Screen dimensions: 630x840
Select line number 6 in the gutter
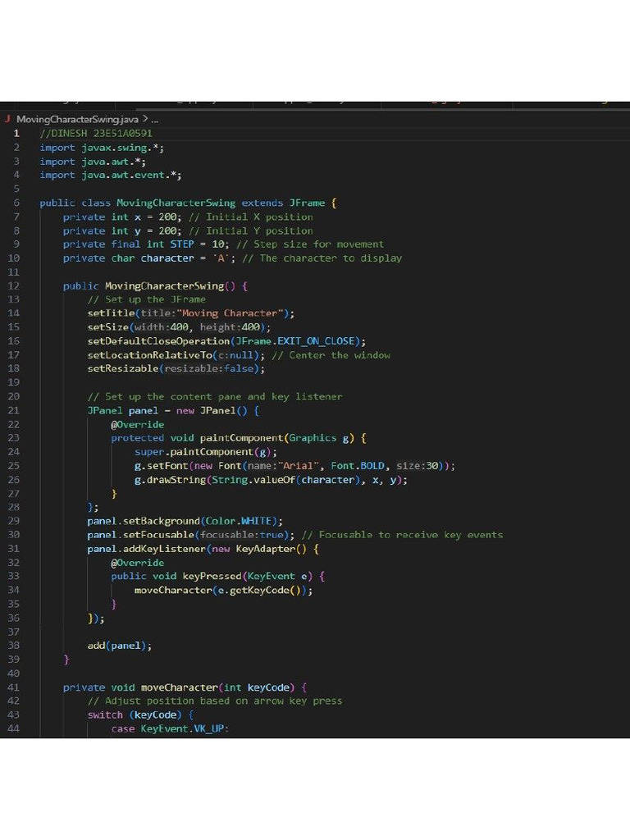pyautogui.click(x=16, y=203)
